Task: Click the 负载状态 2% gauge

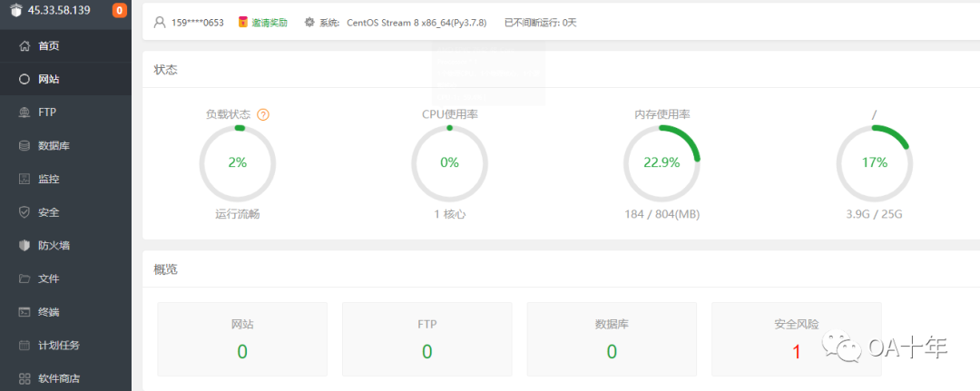Action: click(x=238, y=163)
